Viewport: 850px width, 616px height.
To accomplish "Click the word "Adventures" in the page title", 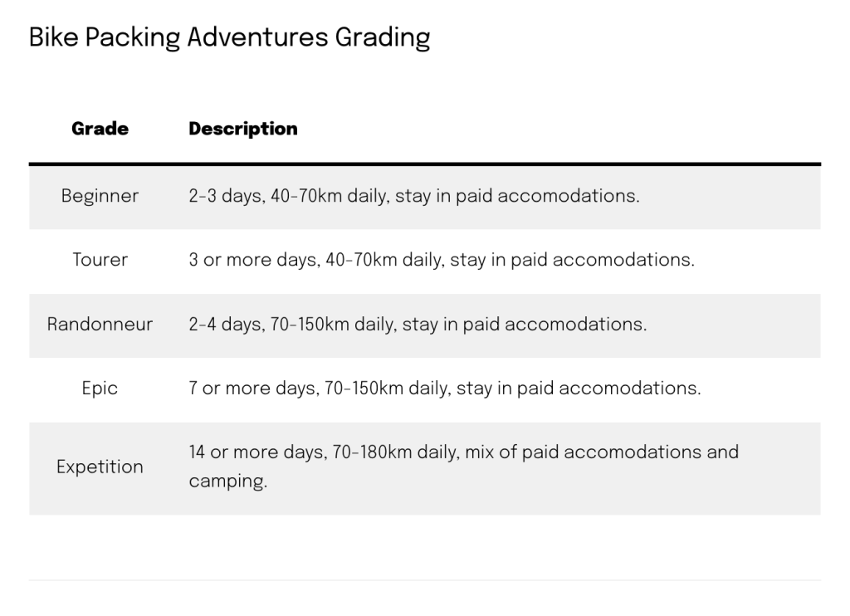I will click(257, 38).
